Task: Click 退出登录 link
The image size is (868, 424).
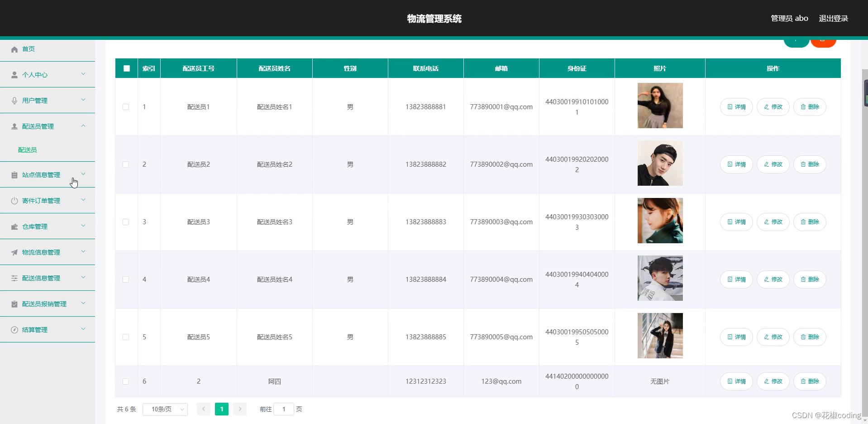Action: (833, 19)
